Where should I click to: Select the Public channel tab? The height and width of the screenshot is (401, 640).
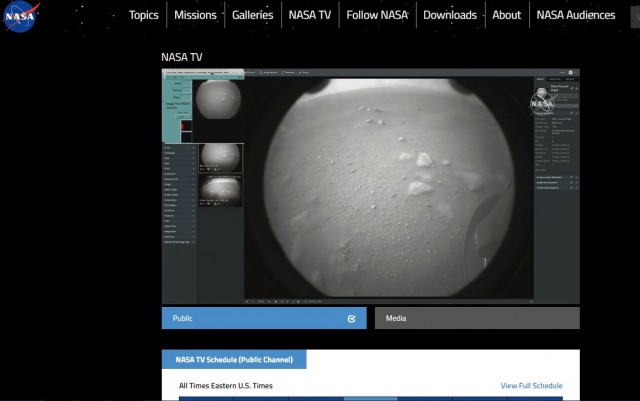264,318
